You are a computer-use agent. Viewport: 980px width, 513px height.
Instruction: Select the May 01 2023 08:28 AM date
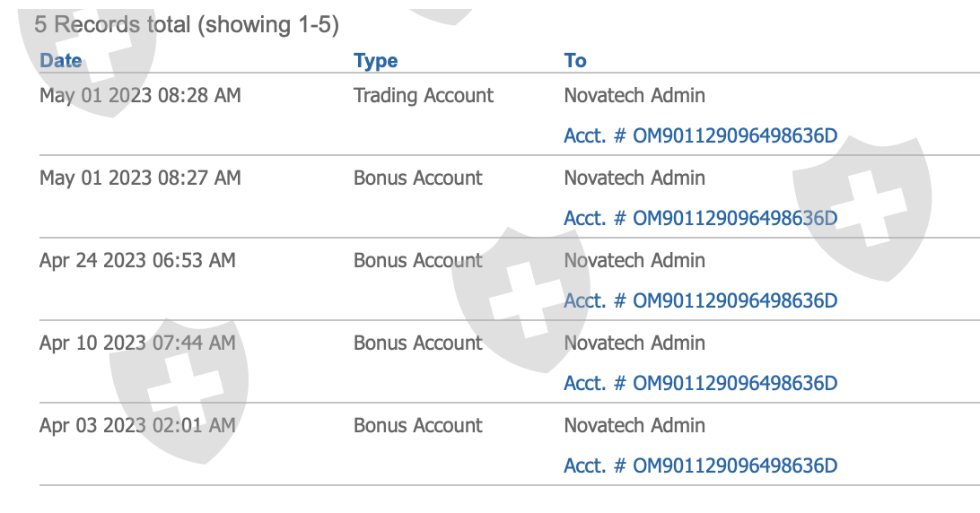point(140,95)
